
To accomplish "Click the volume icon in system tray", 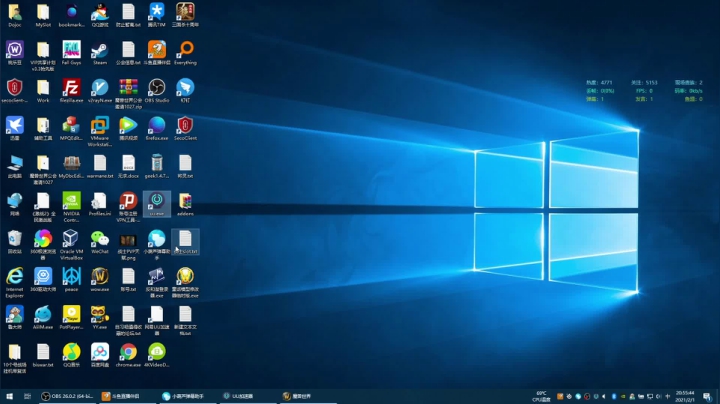I will click(x=658, y=396).
